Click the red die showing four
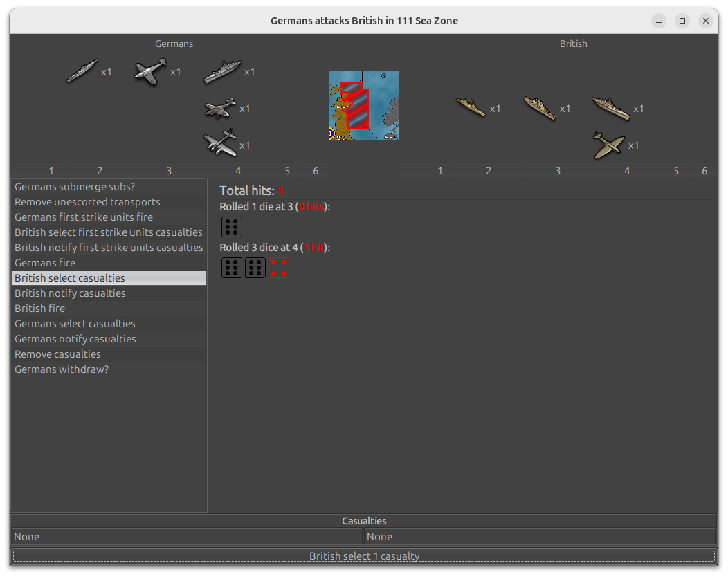This screenshot has width=728, height=577. click(278, 268)
